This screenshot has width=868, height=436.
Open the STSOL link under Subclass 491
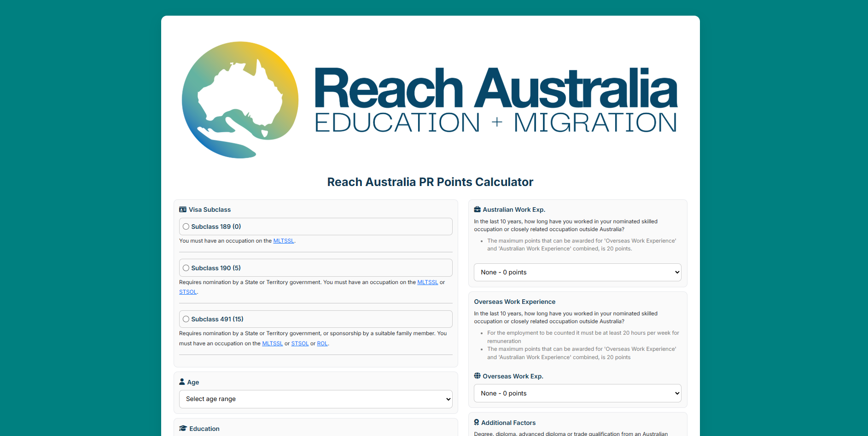tap(300, 343)
